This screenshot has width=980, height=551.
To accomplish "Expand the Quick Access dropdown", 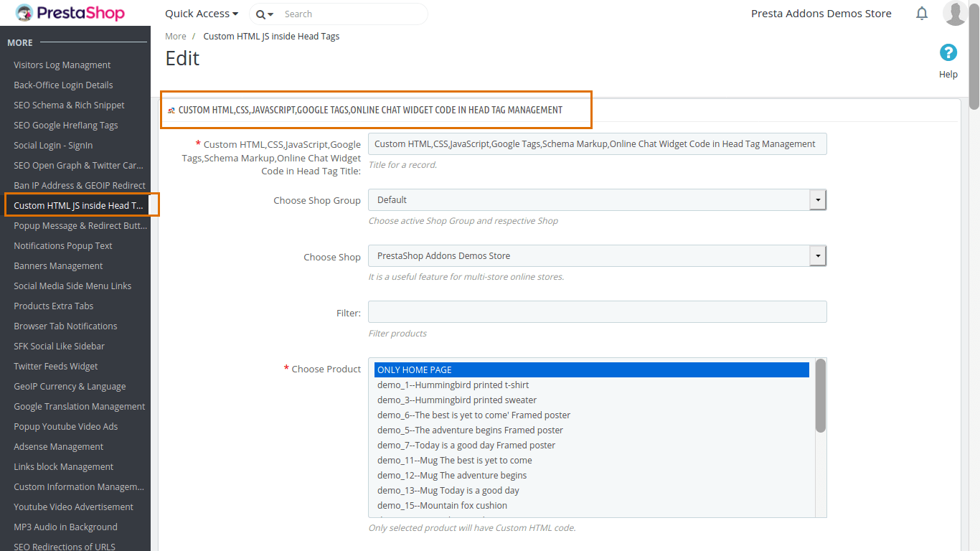I will click(202, 14).
